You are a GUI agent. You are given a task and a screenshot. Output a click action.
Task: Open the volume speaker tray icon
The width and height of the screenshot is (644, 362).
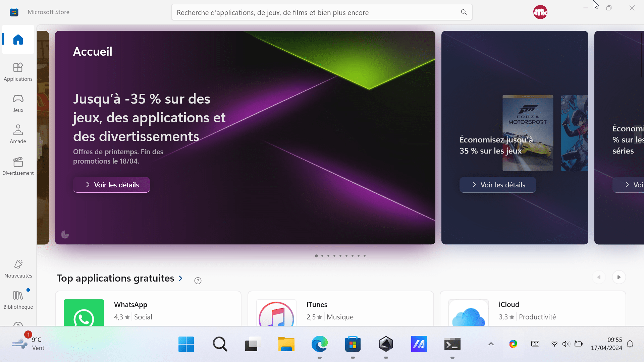(566, 344)
